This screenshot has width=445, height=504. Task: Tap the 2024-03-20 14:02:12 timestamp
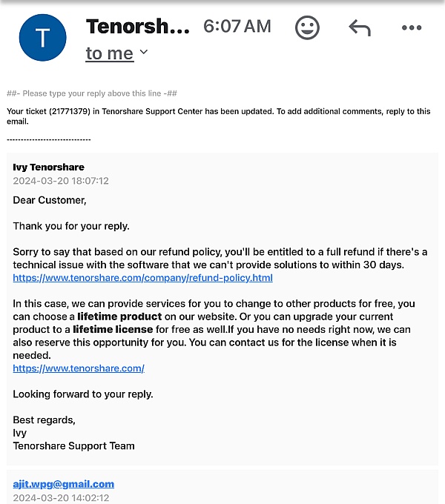coord(61,497)
